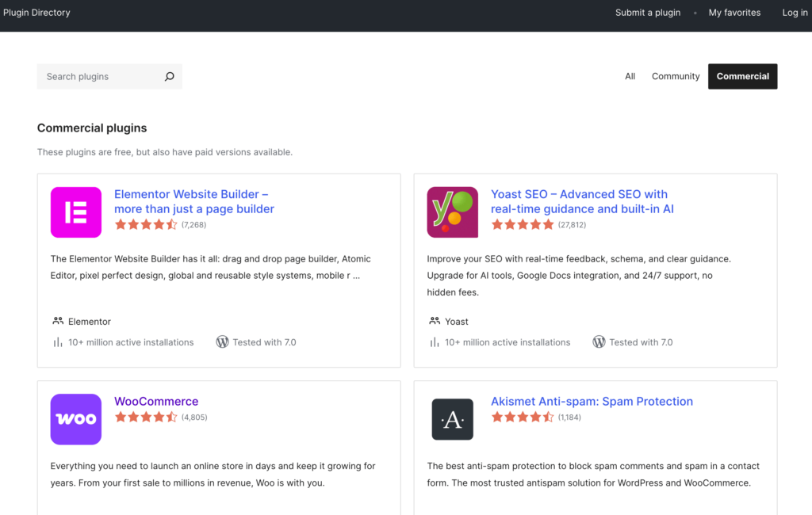Click the Yoast author name
812x515 pixels.
point(456,322)
